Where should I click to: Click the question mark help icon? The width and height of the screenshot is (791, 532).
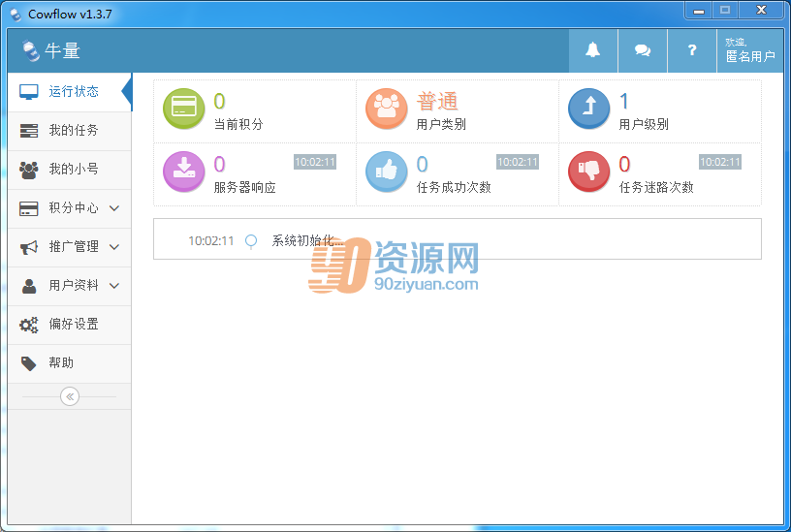pos(691,50)
